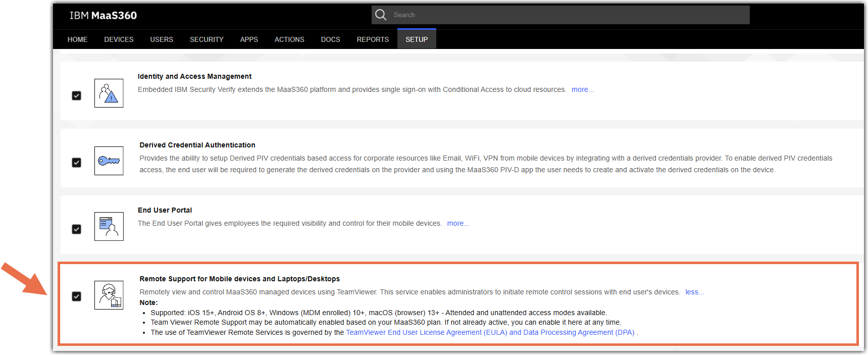Image resolution: width=868 pixels, height=355 pixels.
Task: Open the HOME menu
Action: [x=78, y=39]
